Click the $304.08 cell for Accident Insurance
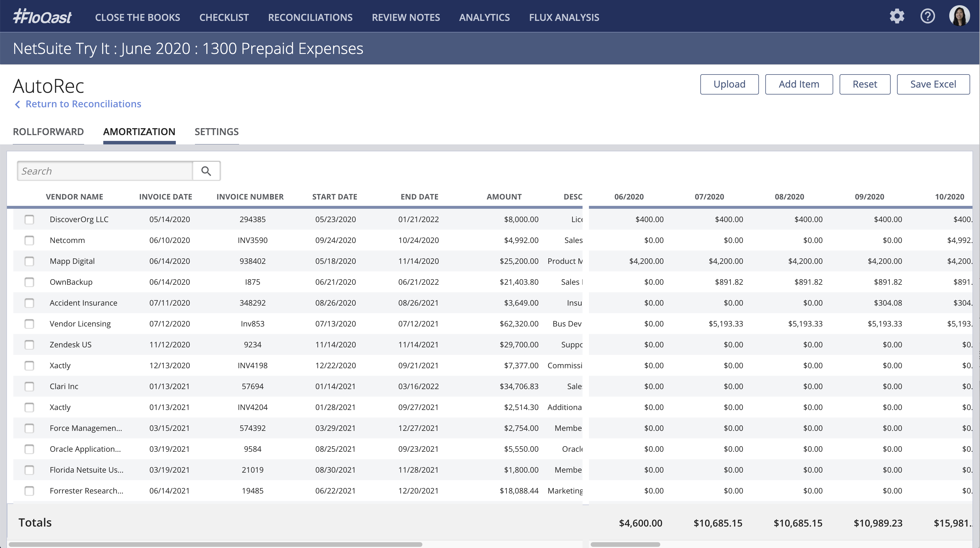 pos(888,303)
